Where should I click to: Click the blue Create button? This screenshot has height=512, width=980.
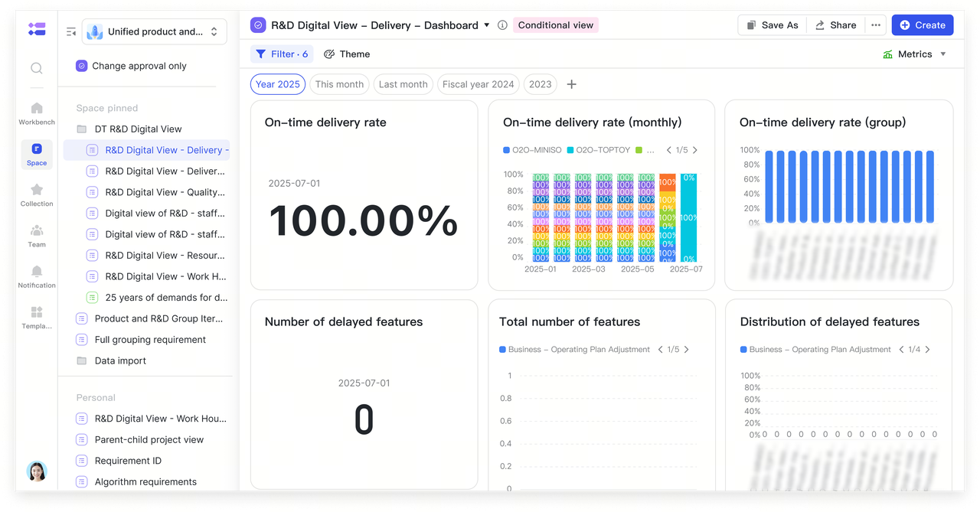[922, 25]
